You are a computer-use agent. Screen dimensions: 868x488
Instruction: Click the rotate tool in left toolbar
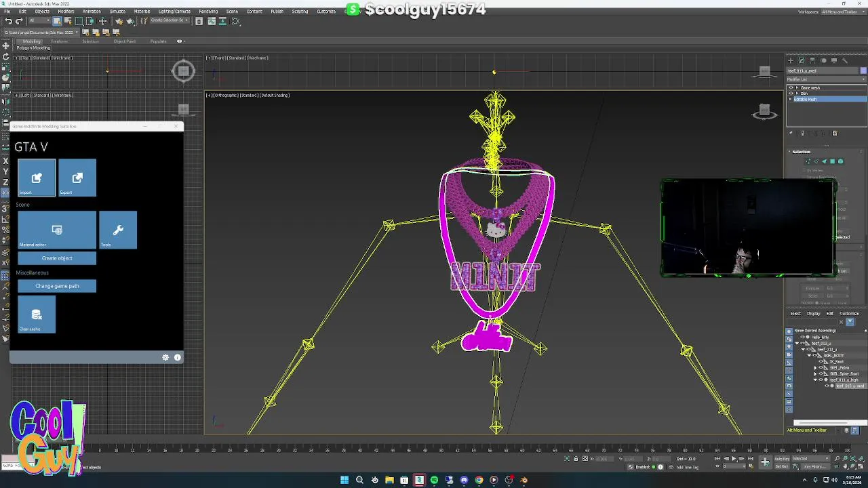pos(6,57)
